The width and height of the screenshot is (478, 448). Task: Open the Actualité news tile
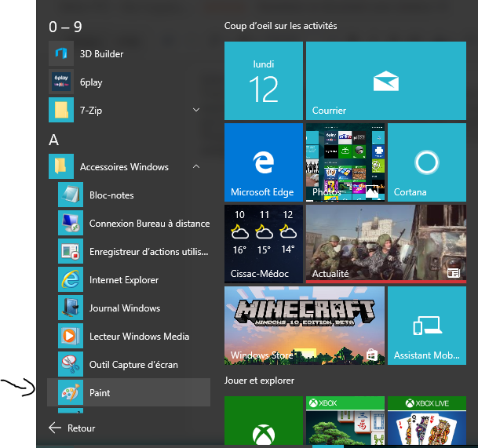386,244
